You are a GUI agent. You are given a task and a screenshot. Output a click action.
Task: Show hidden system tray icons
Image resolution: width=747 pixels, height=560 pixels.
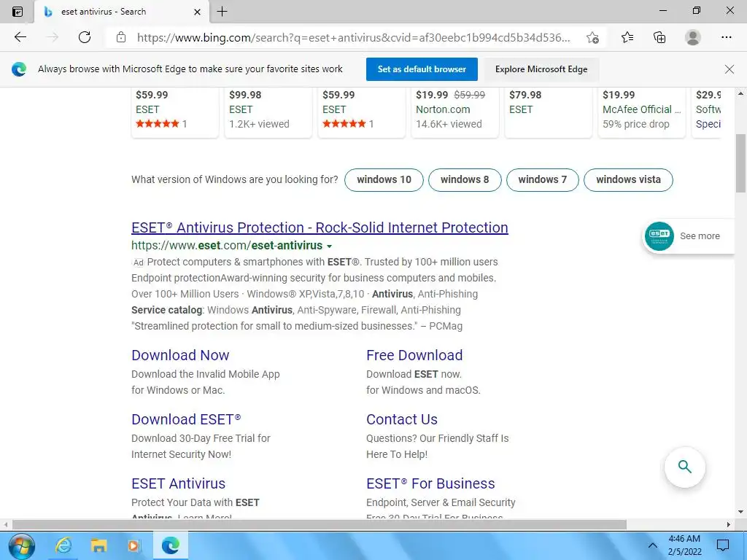click(x=653, y=545)
